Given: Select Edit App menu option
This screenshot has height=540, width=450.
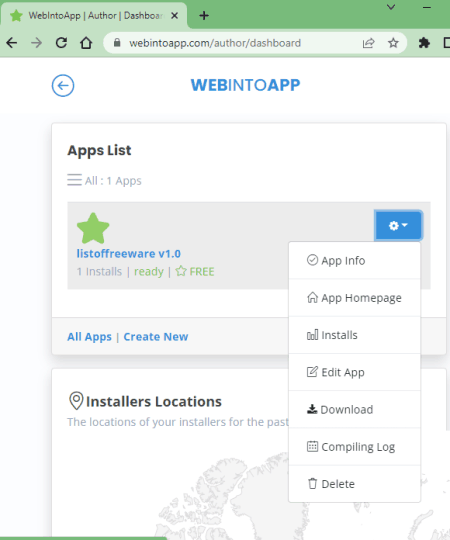Looking at the screenshot, I should click(354, 372).
